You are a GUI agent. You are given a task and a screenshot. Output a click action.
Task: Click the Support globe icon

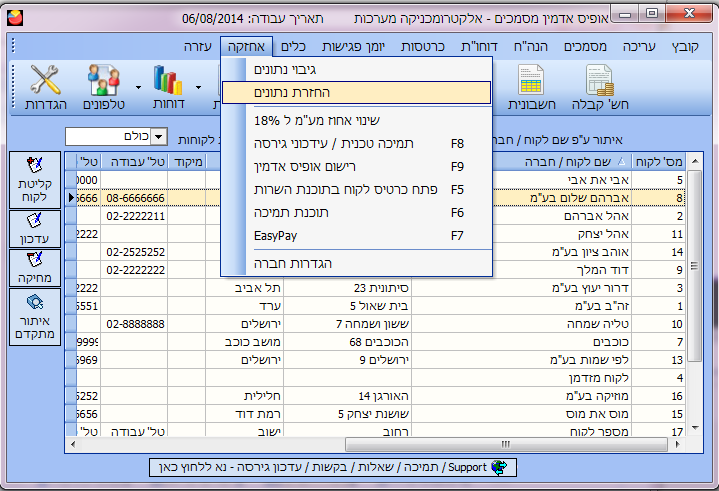[x=499, y=467]
